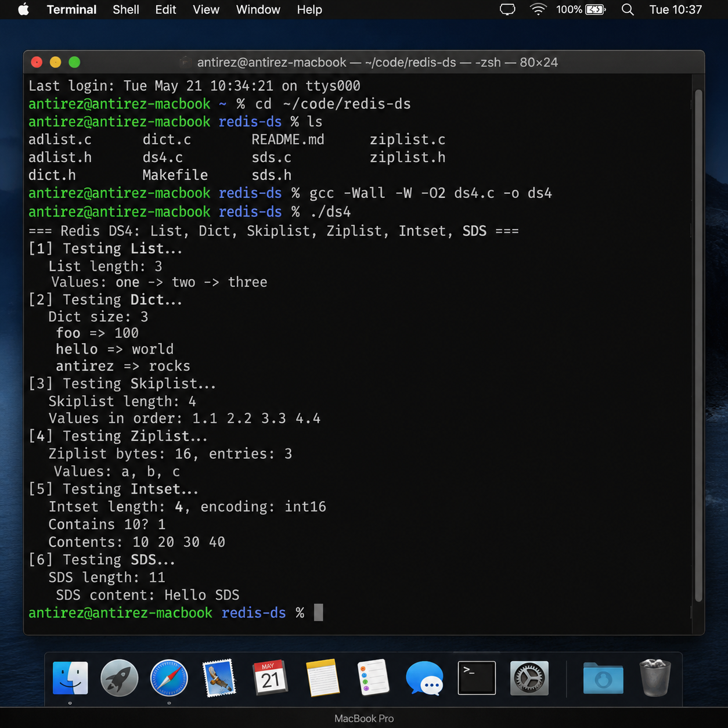The width and height of the screenshot is (728, 728).
Task: Open the Wi-Fi status menu
Action: pyautogui.click(x=538, y=9)
